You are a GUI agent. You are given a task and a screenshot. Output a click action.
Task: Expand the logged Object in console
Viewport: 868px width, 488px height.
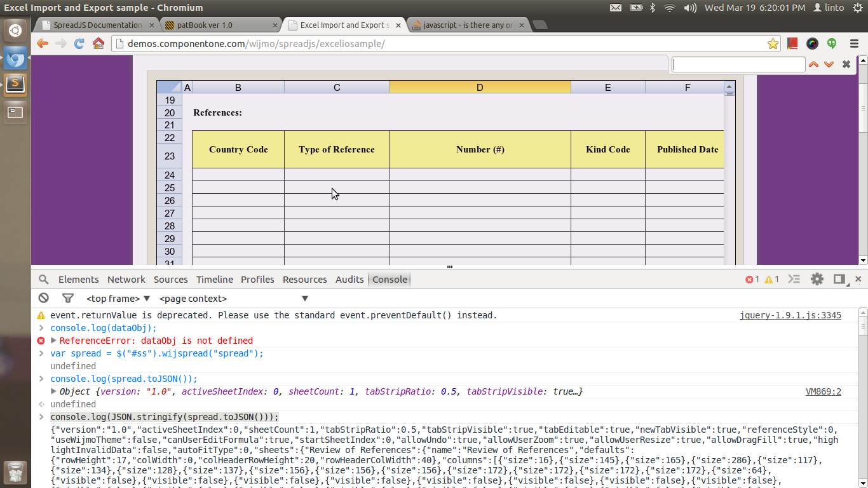pyautogui.click(x=54, y=391)
